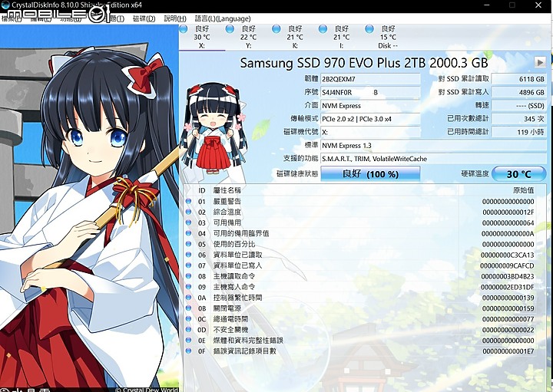Click total host writes value 4896 GB
553x392 pixels.
pyautogui.click(x=518, y=92)
